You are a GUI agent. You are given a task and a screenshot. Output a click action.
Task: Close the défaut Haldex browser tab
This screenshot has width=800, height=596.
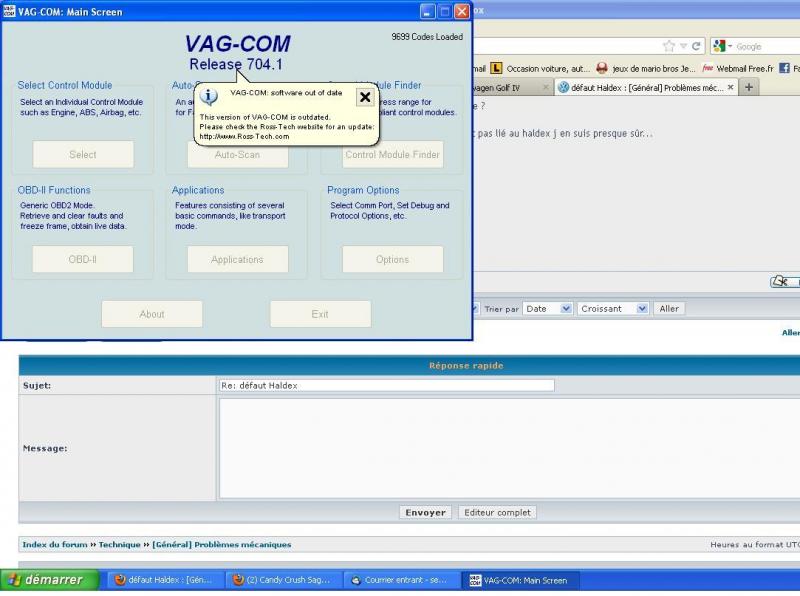(x=731, y=87)
